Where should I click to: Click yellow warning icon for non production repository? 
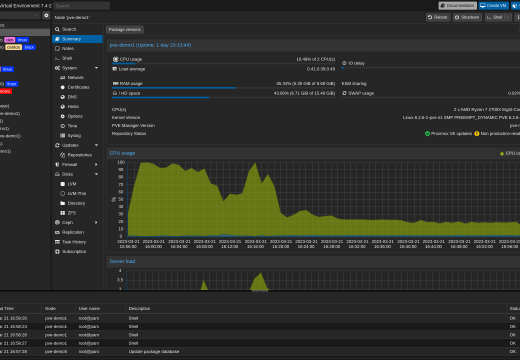click(477, 134)
